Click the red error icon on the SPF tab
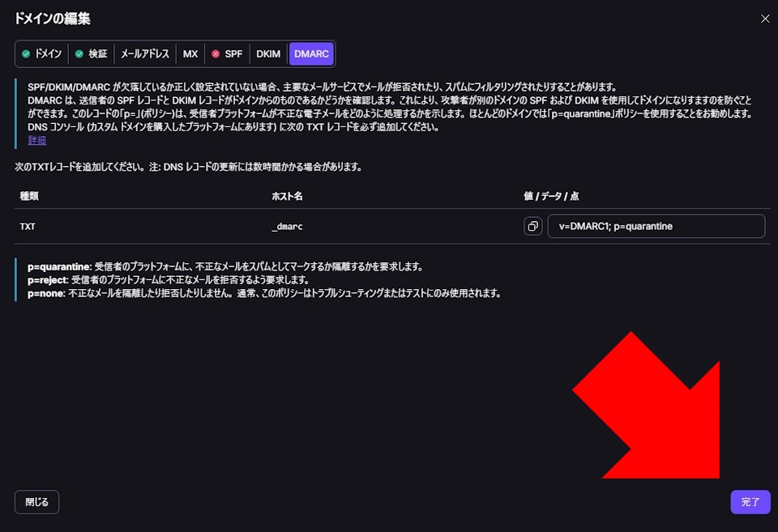The height and width of the screenshot is (532, 778). point(214,53)
